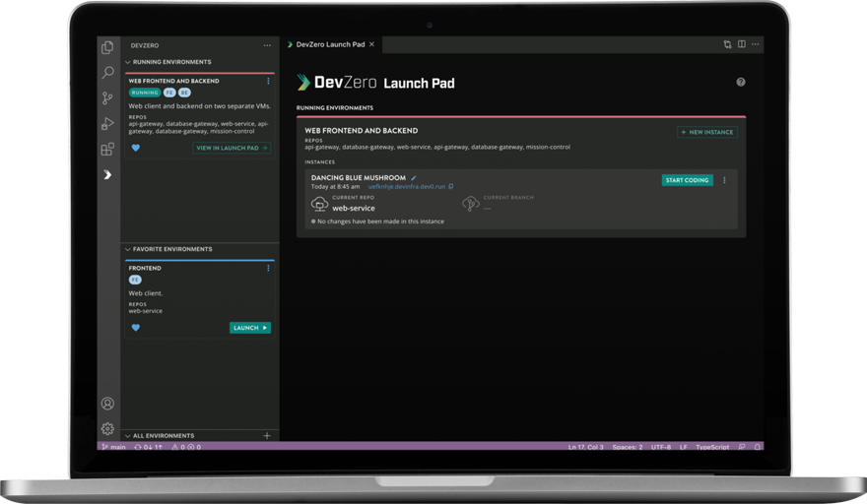Open Dancing Blue Mushroom instance options menu
Image resolution: width=867 pixels, height=504 pixels.
tap(724, 180)
